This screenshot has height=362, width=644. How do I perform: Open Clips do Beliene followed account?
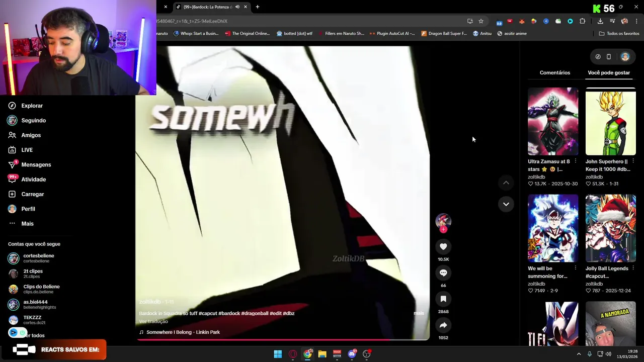tap(34, 289)
